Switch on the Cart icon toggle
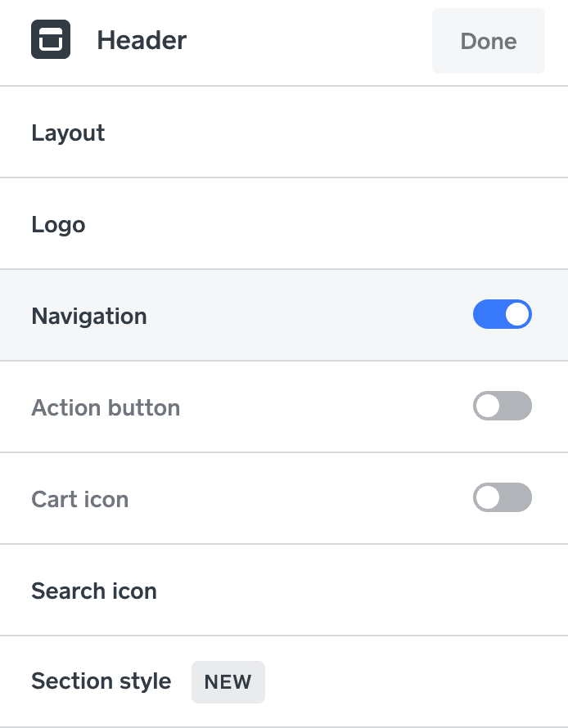This screenshot has height=728, width=568. [503, 497]
